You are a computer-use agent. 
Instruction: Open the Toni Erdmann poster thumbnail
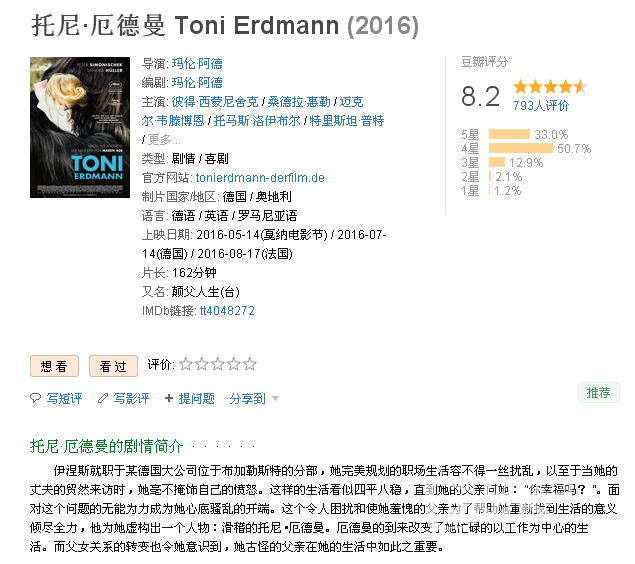tap(80, 127)
